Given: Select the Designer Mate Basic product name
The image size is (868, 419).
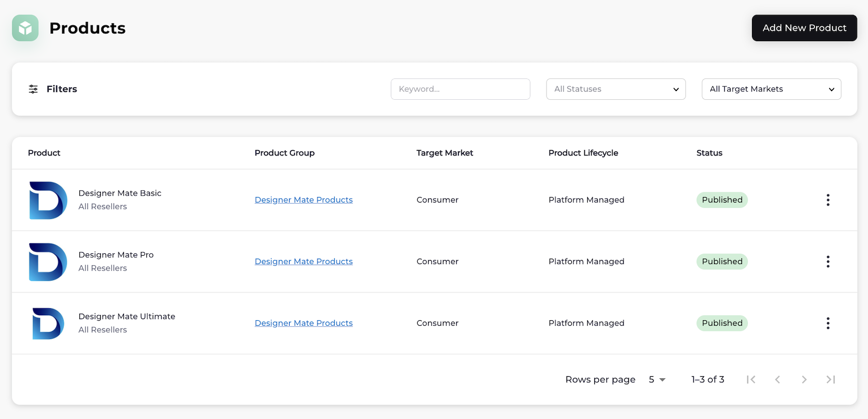Looking at the screenshot, I should point(120,193).
